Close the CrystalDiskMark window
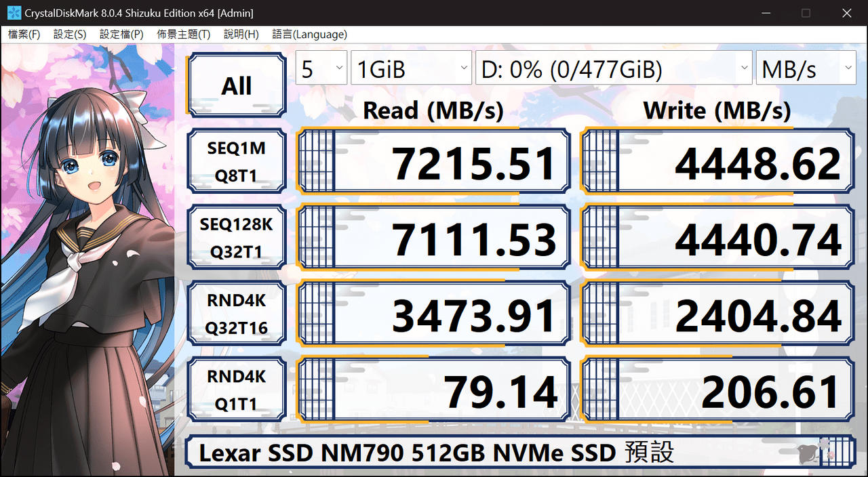The height and width of the screenshot is (477, 868). point(847,13)
